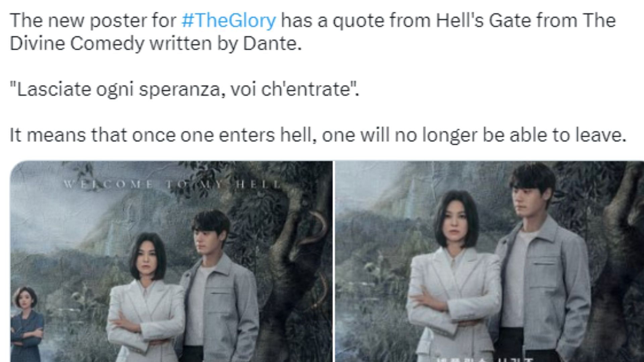Select the "Lasciate ogni speranza" quote line
644x362 pixels.
pos(184,89)
